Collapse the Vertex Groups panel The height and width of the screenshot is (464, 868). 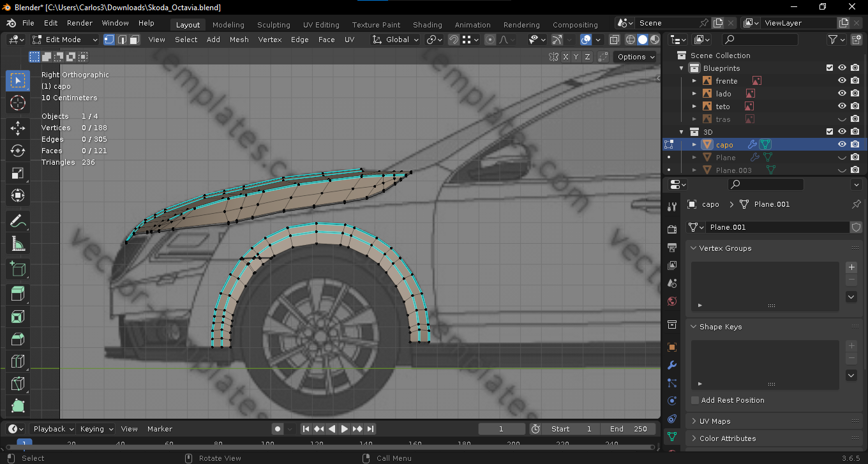(694, 248)
